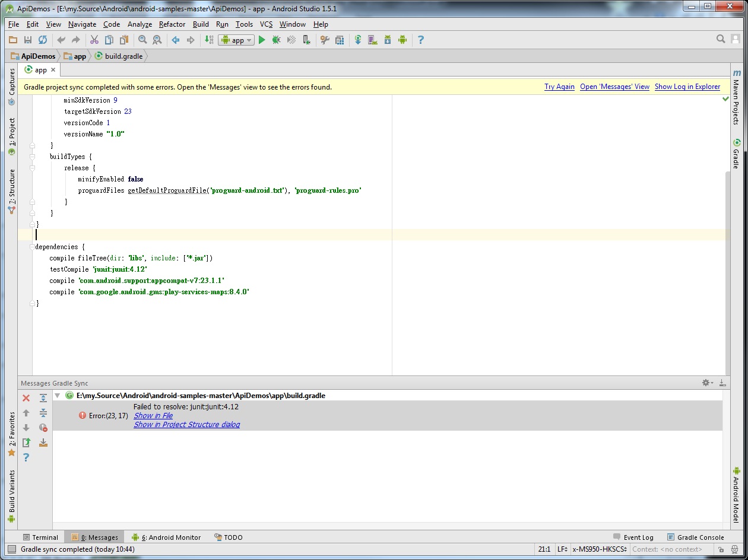This screenshot has width=748, height=560.
Task: Click Show in File link
Action: [153, 416]
